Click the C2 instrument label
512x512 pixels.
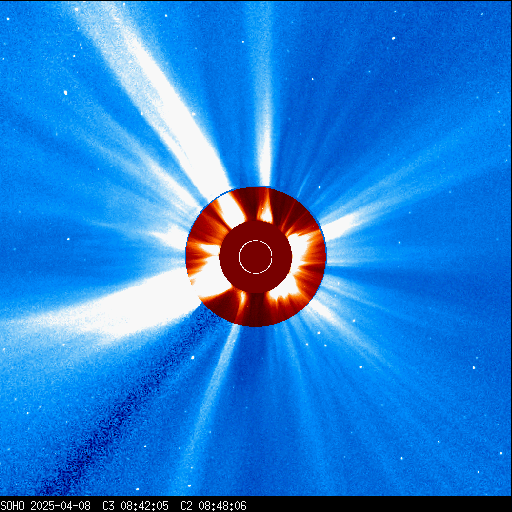click(186, 506)
